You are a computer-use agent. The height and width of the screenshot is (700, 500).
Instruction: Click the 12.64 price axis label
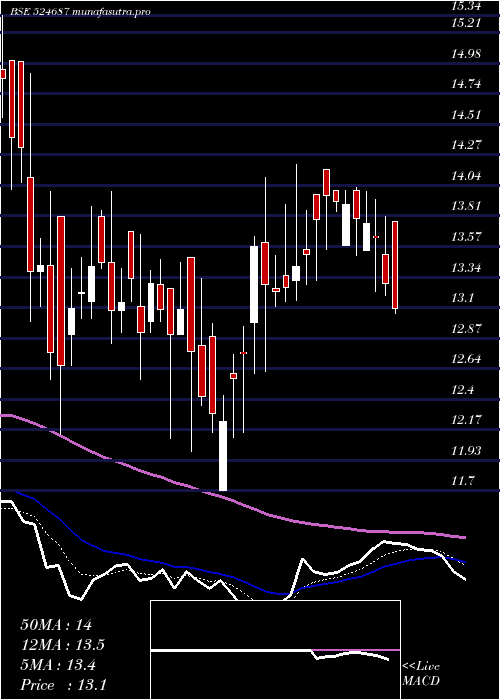[x=466, y=358]
